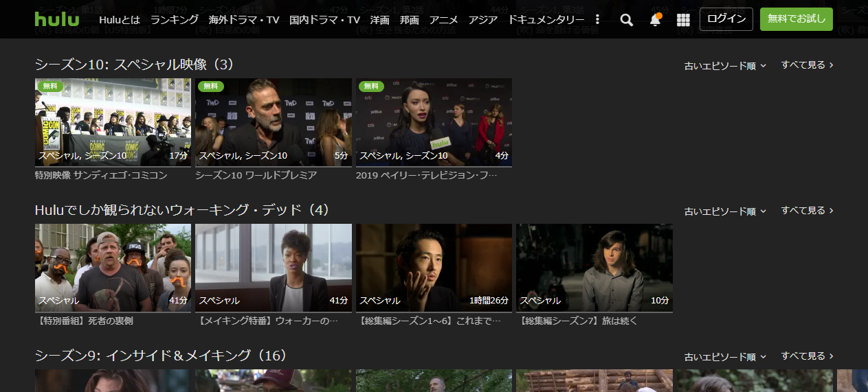The image size is (868, 392).
Task: Click the 無料でお試し button
Action: tap(797, 19)
